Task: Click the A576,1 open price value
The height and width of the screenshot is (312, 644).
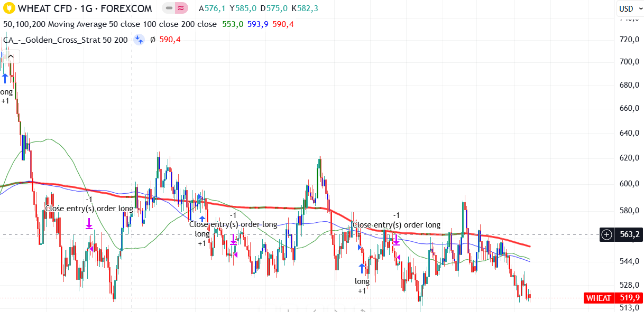Action: [211, 8]
